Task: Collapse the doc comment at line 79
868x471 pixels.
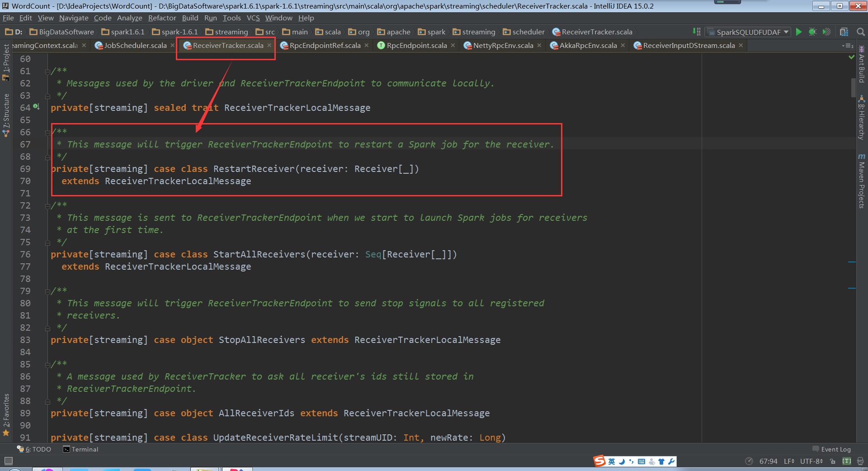Action: (x=47, y=291)
